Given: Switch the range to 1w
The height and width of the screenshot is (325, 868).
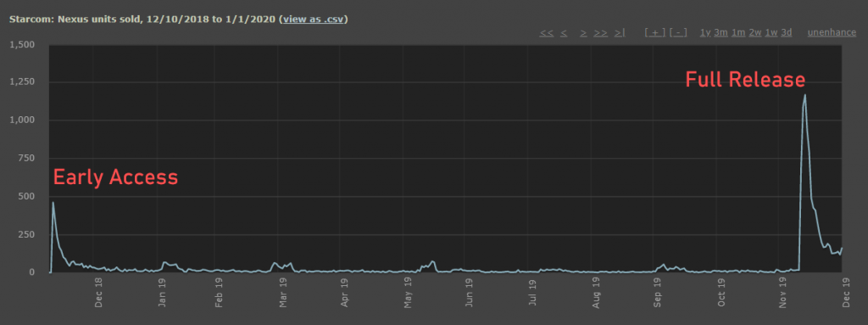Looking at the screenshot, I should (771, 33).
